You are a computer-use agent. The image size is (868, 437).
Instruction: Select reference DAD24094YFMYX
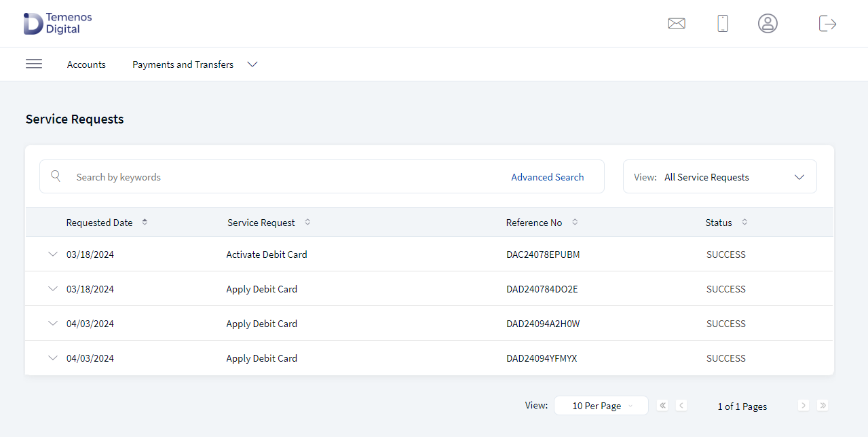point(542,358)
